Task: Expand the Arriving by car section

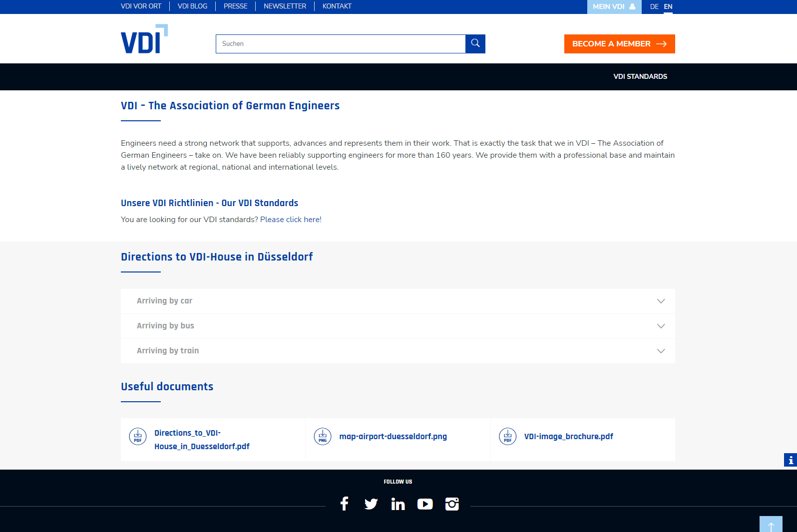Action: (x=398, y=301)
